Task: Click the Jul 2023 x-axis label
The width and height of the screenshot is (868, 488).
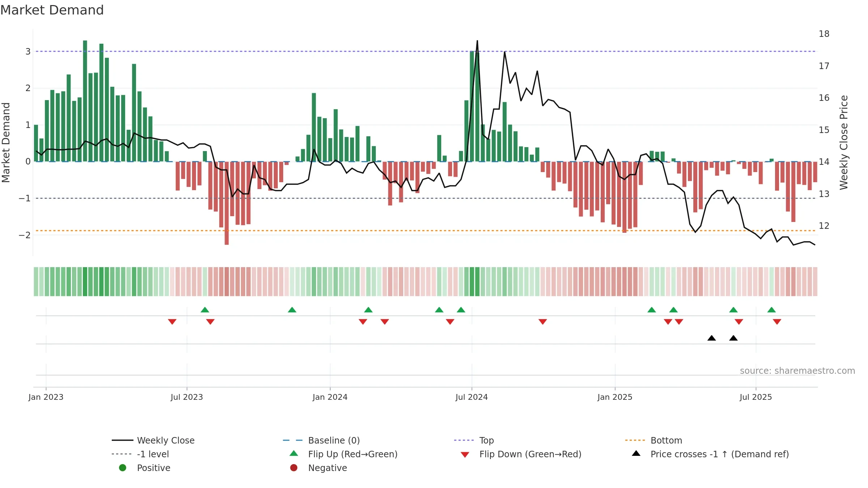Action: click(x=187, y=397)
